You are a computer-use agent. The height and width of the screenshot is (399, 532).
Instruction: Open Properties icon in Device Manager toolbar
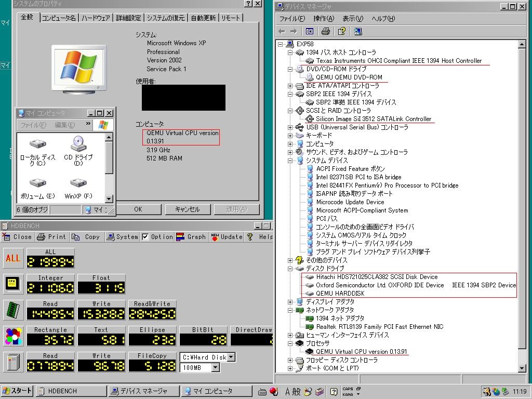pyautogui.click(x=342, y=32)
